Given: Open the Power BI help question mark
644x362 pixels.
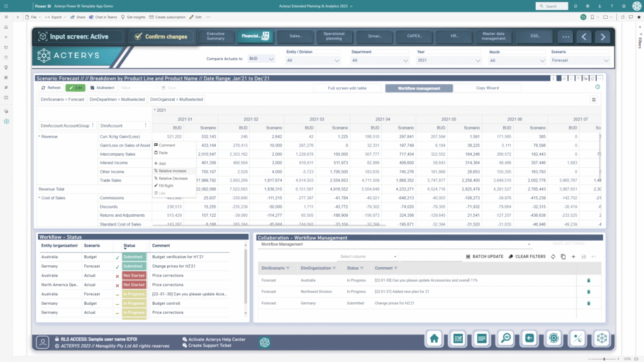Looking at the screenshot, I should coord(611,6).
